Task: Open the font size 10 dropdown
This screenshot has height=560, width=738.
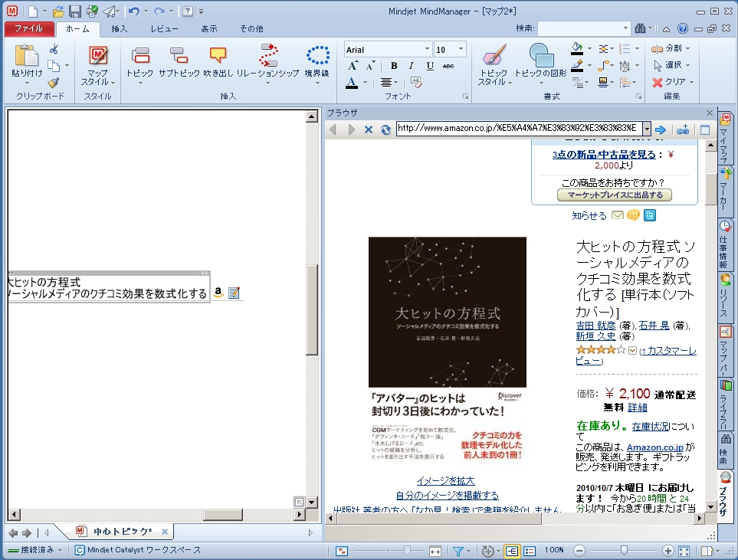Action: [x=461, y=49]
